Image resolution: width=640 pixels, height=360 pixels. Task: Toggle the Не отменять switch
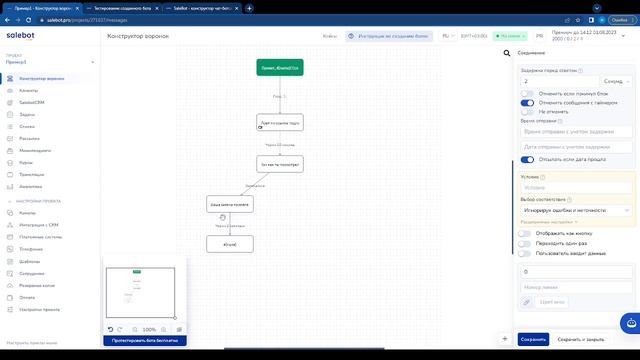pyautogui.click(x=527, y=112)
